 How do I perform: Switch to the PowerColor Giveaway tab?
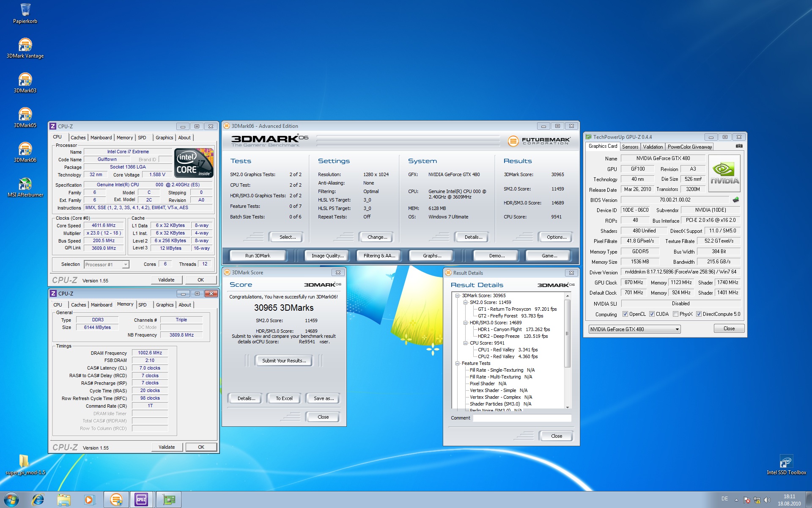coord(690,147)
